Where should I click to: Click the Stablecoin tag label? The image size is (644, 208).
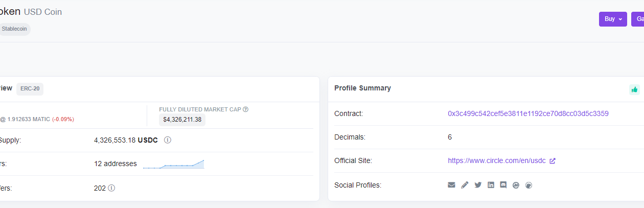[x=14, y=29]
